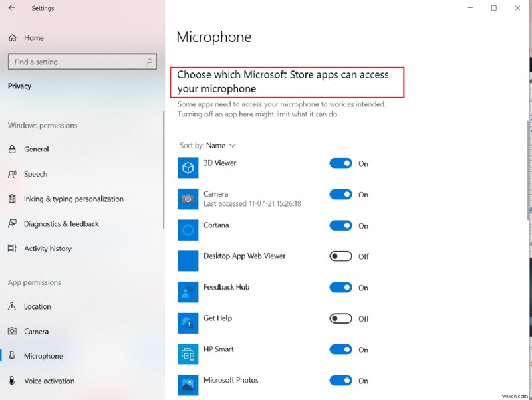Select the Location icon in App permissions
This screenshot has width=532, height=400.
(x=11, y=306)
